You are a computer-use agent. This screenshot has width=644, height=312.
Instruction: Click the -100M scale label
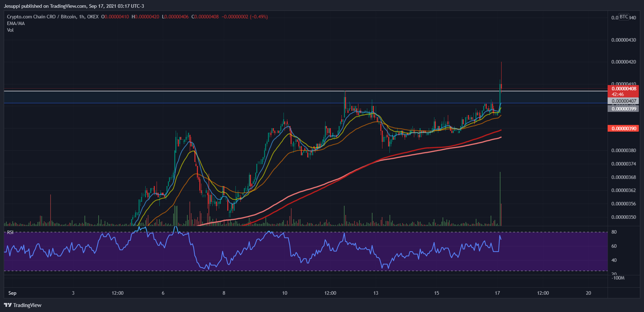click(x=618, y=278)
